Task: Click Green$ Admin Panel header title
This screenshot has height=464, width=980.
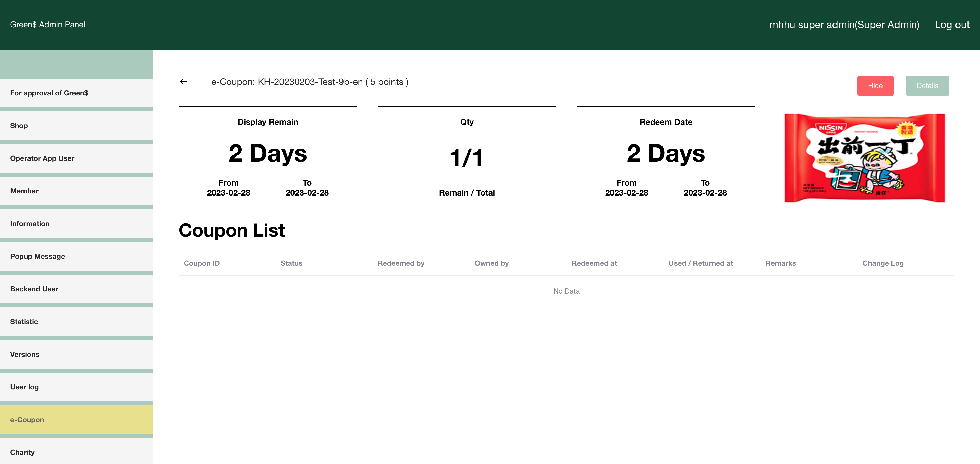Action: [47, 25]
